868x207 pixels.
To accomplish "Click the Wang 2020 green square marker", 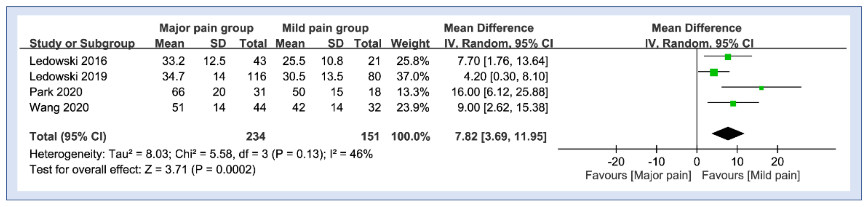I will [733, 103].
